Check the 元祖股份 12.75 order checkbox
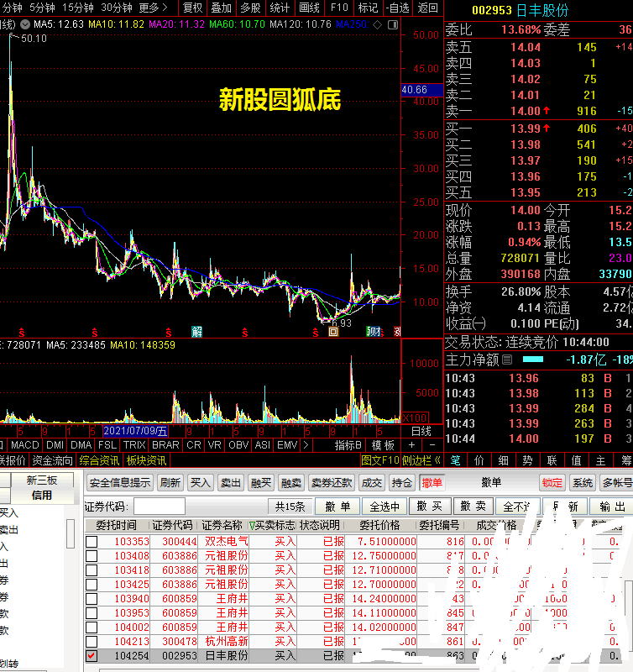The image size is (633, 672). tap(92, 556)
